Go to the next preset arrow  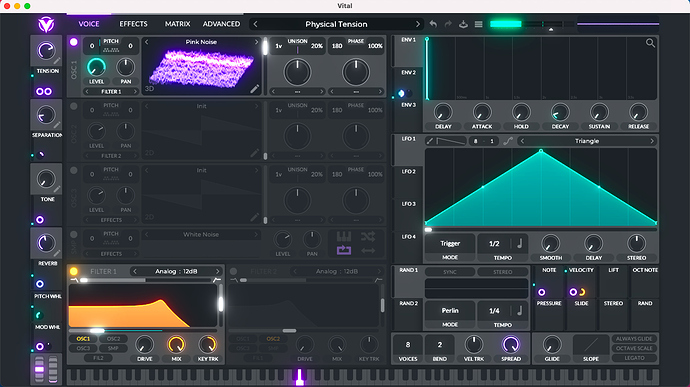(x=418, y=24)
